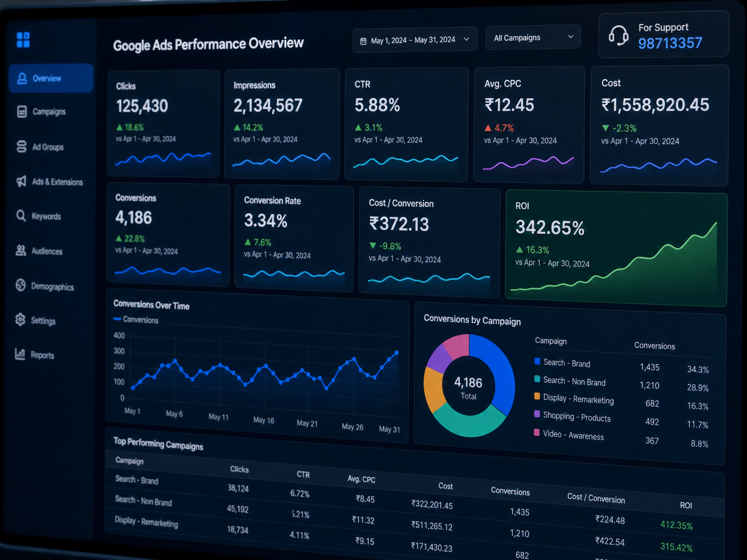Click the Keywords magnifier icon
Image resolution: width=747 pixels, height=560 pixels.
tap(21, 215)
